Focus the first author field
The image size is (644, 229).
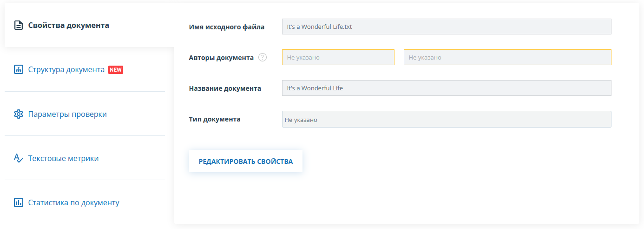(338, 57)
